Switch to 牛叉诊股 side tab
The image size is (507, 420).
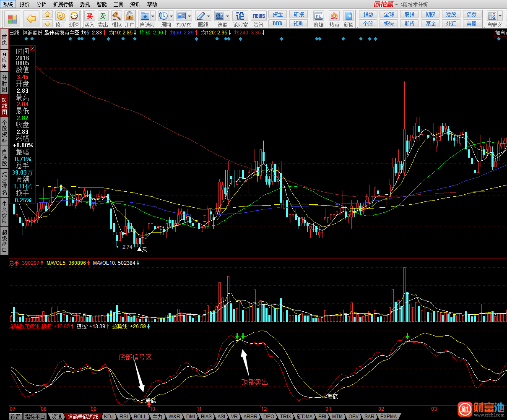tap(4, 212)
